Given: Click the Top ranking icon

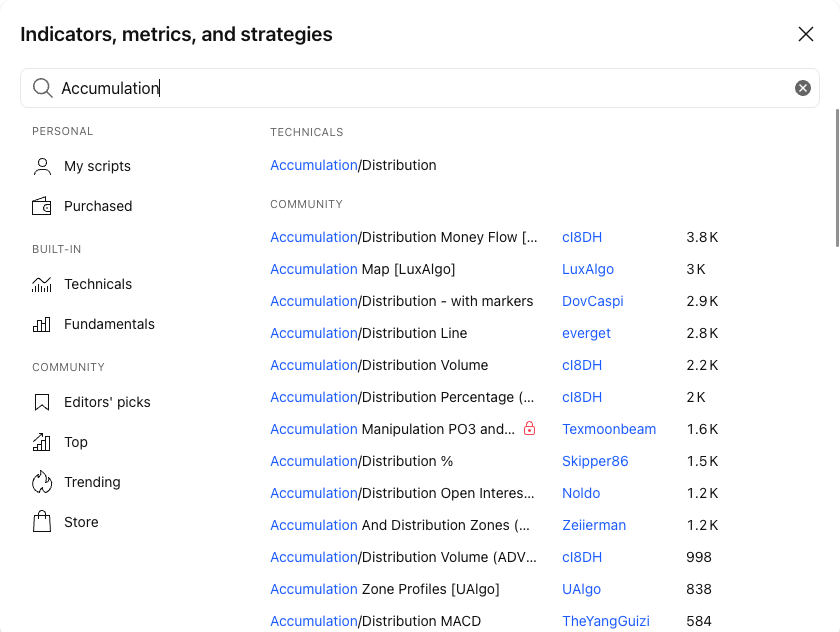Looking at the screenshot, I should [x=42, y=442].
